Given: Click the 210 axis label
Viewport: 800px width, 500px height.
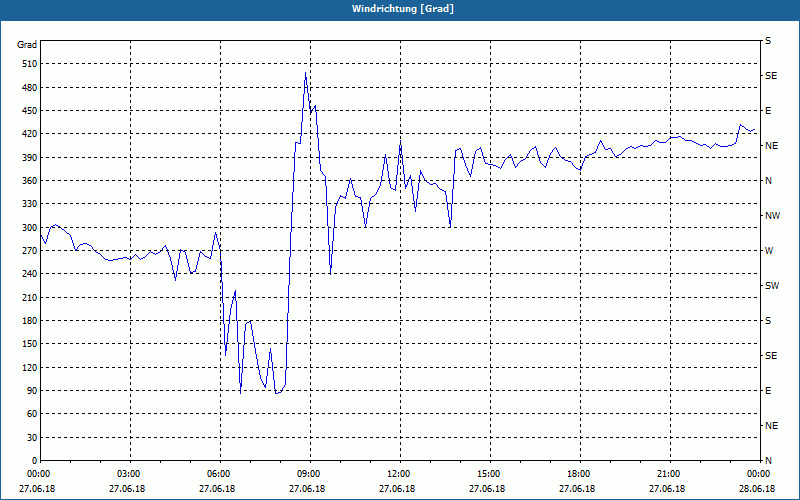Looking at the screenshot, I should point(29,297).
